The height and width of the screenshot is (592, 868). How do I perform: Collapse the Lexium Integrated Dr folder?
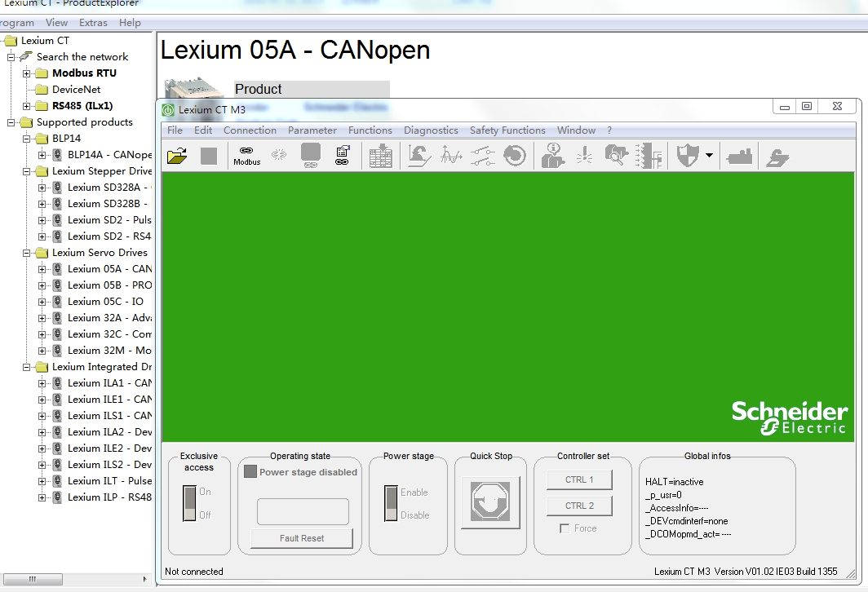pos(26,367)
